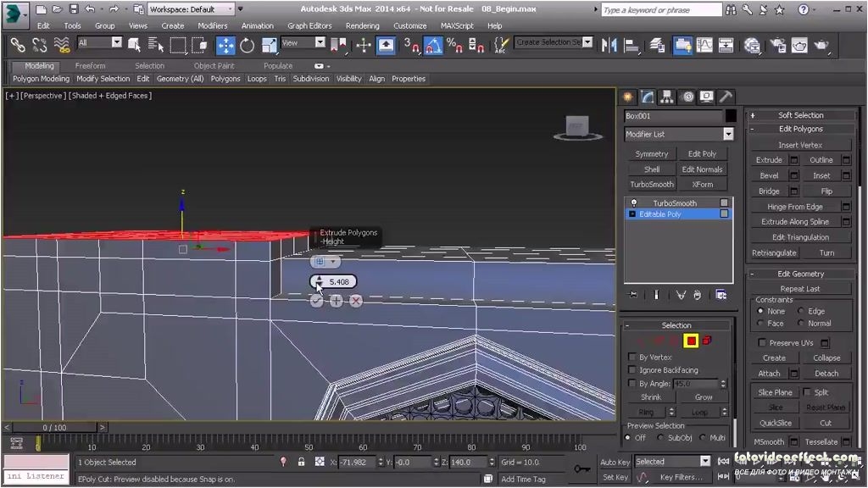The height and width of the screenshot is (488, 868).
Task: Select the Normal constraint radio button
Action: click(800, 323)
